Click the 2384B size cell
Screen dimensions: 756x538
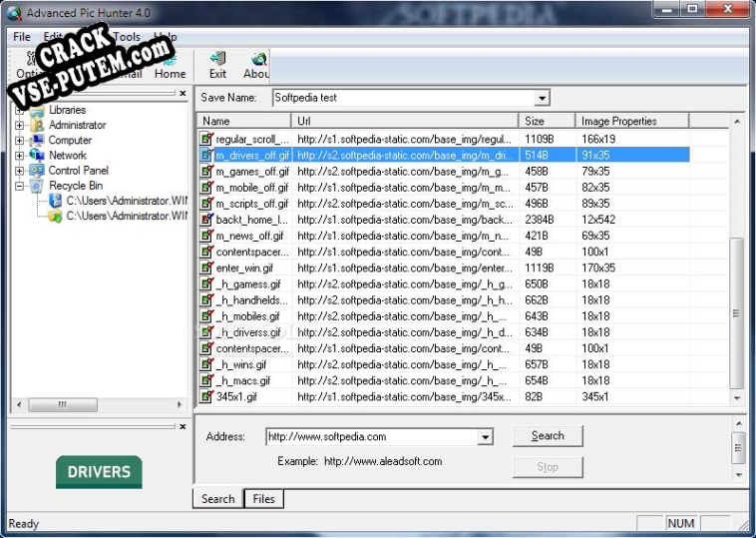(540, 220)
